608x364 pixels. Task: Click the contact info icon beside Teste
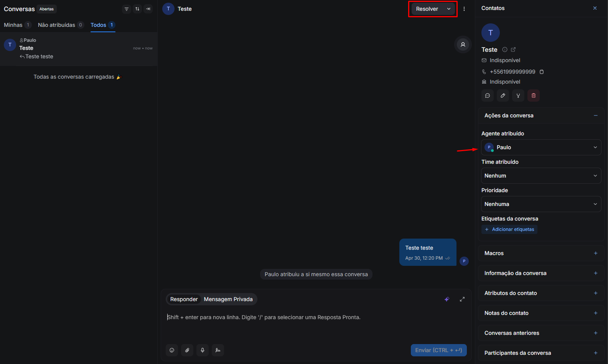point(505,49)
